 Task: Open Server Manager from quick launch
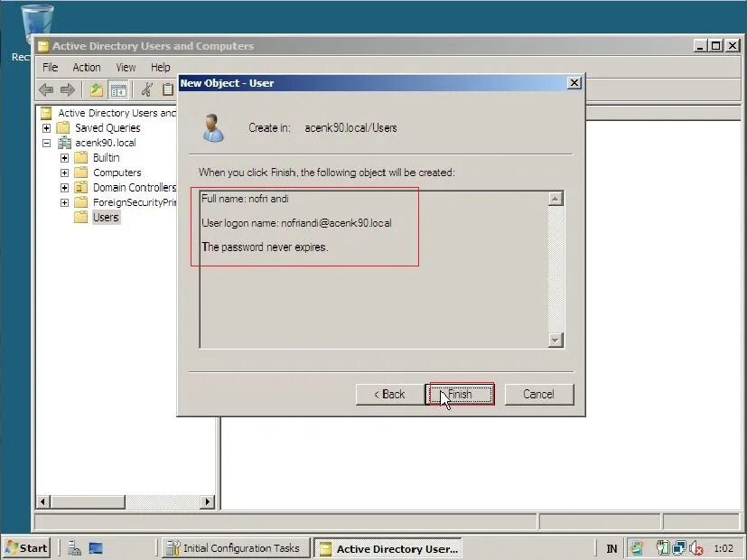click(74, 548)
